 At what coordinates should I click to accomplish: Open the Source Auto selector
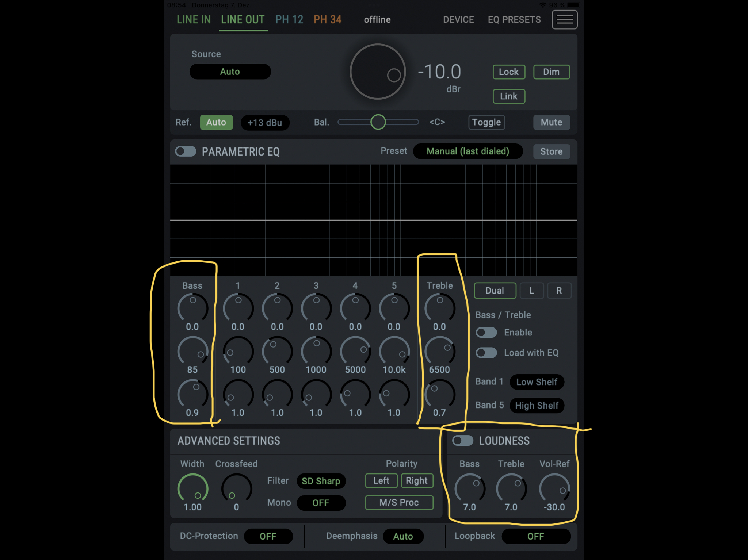[230, 72]
